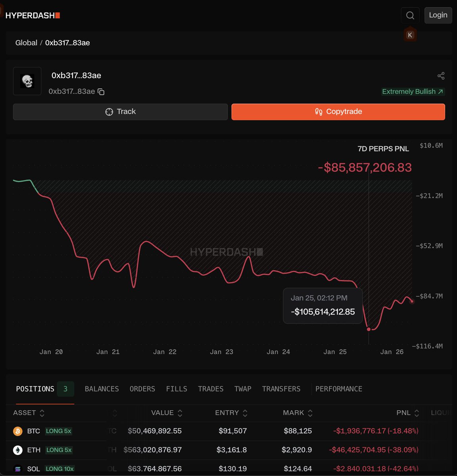
Task: Sort by the MARK column arrows
Action: [x=310, y=413]
